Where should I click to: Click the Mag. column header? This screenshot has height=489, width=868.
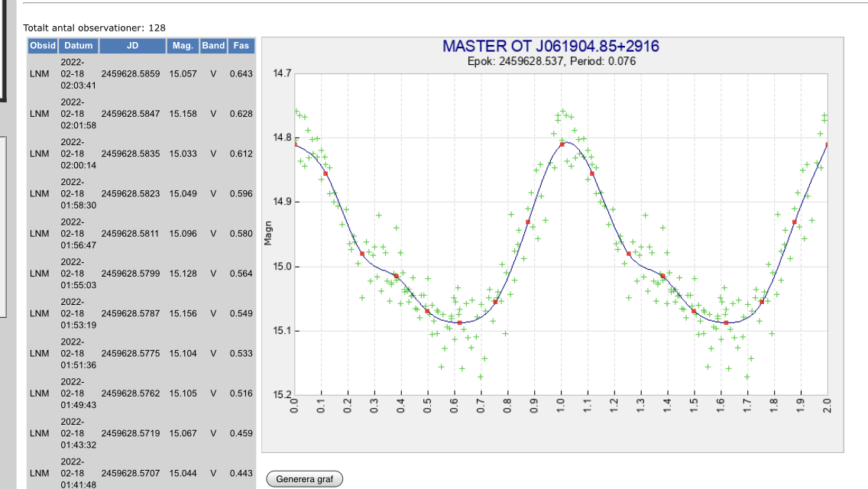pos(183,46)
